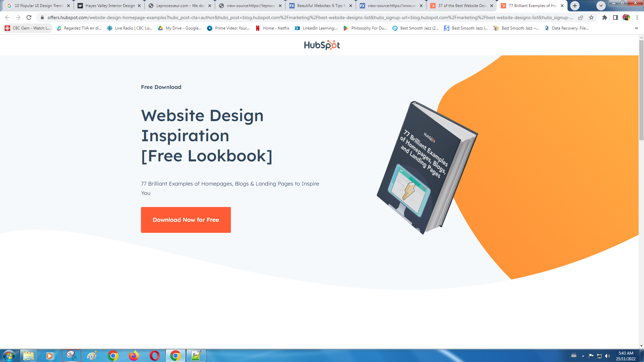Screen dimensions: 644x362
Task: Click the page vertical scrollbar thumb
Action: 641,91
